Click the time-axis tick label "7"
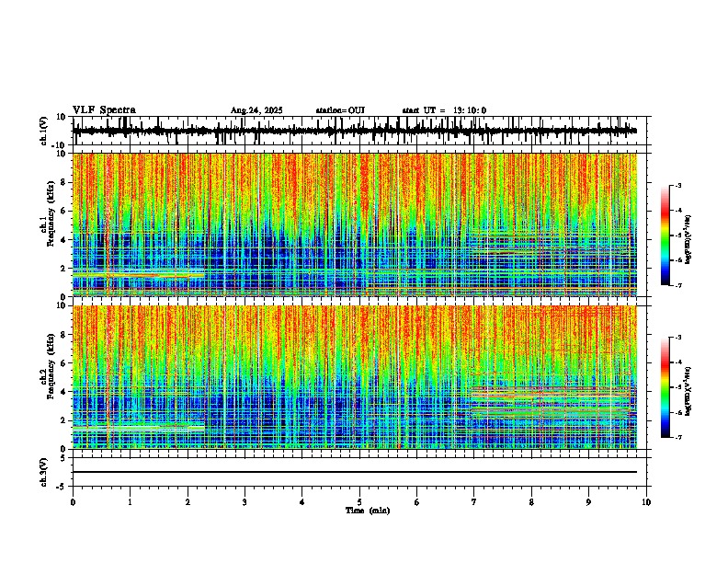Viewport: 728px width, 563px height. pos(474,502)
